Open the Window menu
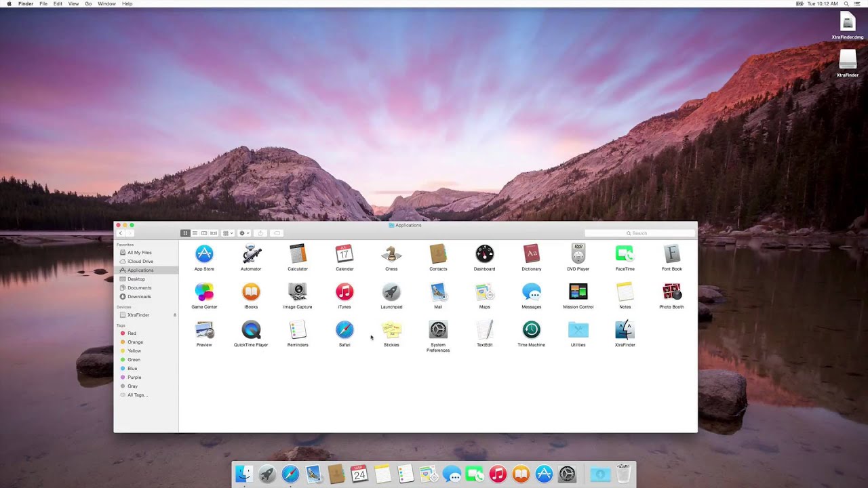 pyautogui.click(x=106, y=4)
